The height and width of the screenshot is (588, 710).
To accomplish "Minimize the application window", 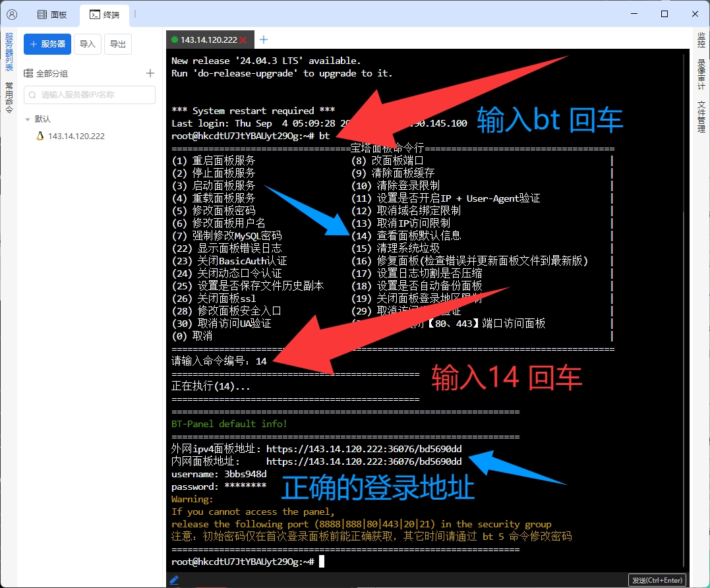I will click(x=634, y=14).
